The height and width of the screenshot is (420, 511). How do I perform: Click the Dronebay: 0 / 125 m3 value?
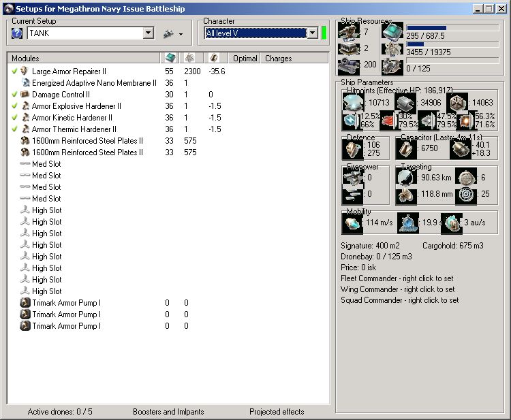[376, 257]
